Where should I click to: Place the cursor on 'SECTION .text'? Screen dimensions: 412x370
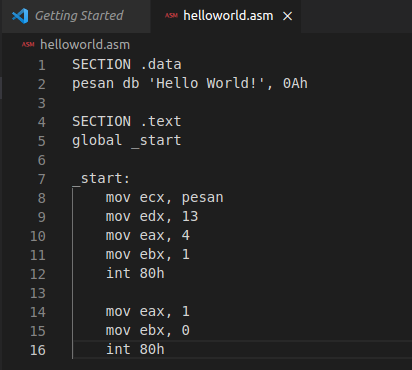pos(127,121)
